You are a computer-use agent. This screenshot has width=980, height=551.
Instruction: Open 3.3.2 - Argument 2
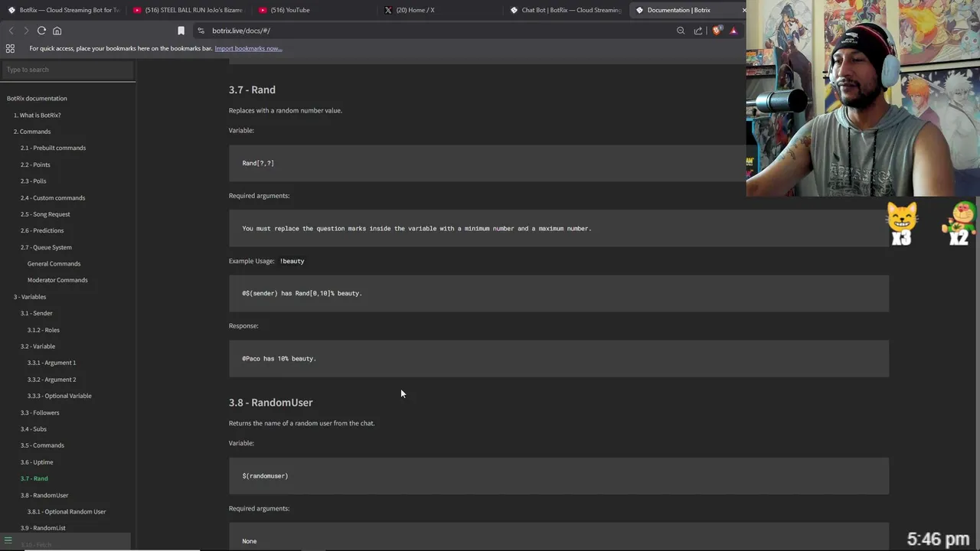51,380
